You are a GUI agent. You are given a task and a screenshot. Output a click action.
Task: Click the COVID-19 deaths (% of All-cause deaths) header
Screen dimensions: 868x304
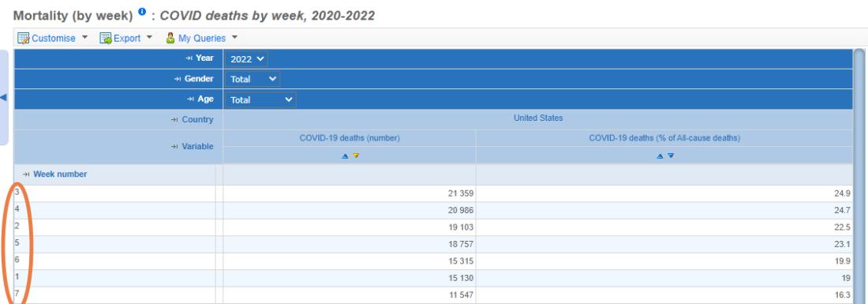point(664,138)
